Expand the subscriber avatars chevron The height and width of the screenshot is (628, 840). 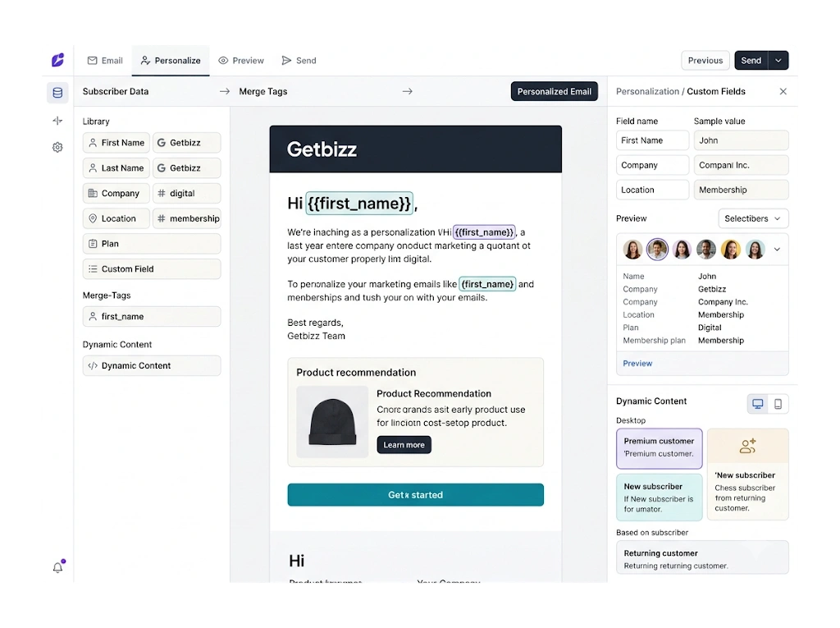coord(777,250)
